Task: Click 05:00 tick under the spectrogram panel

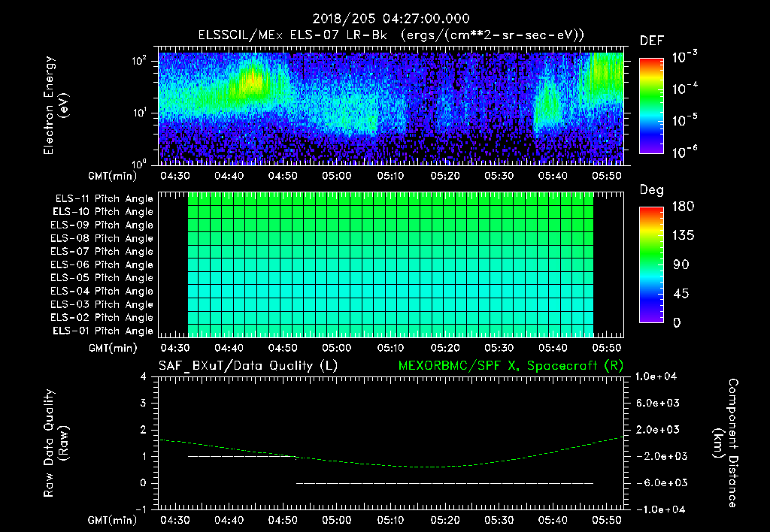Action: pos(336,176)
